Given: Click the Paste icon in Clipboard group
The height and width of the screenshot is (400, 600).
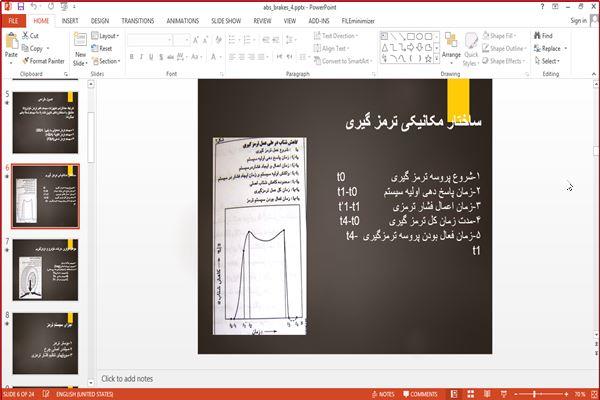Looking at the screenshot, I should 11,42.
